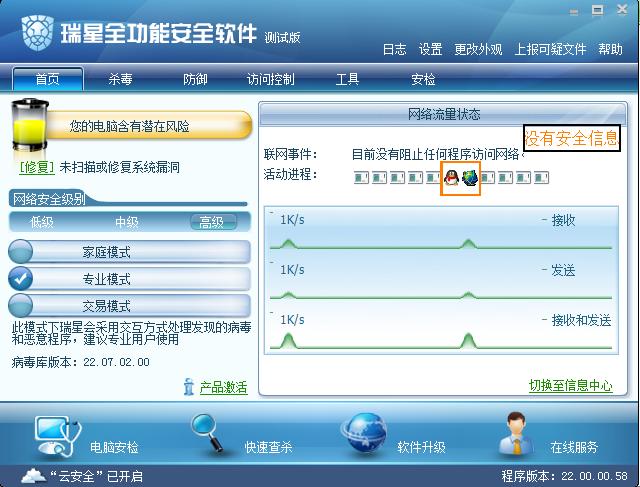Click "云安全"已开启 status text
The image size is (640, 487).
click(96, 476)
